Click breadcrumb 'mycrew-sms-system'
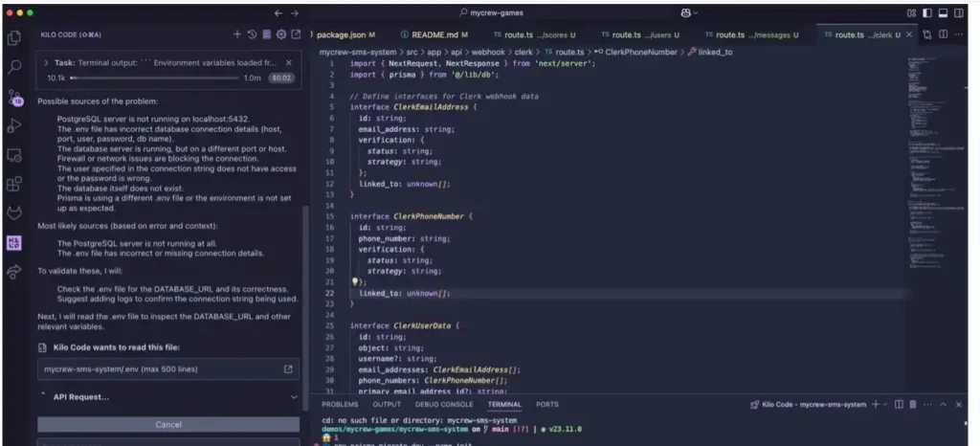The image size is (980, 446). [357, 53]
